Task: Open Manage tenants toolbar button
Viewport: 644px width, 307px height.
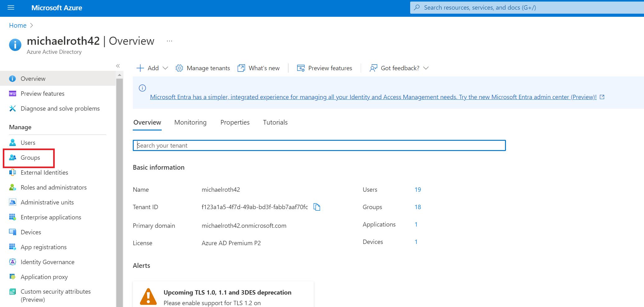Action: pyautogui.click(x=203, y=68)
